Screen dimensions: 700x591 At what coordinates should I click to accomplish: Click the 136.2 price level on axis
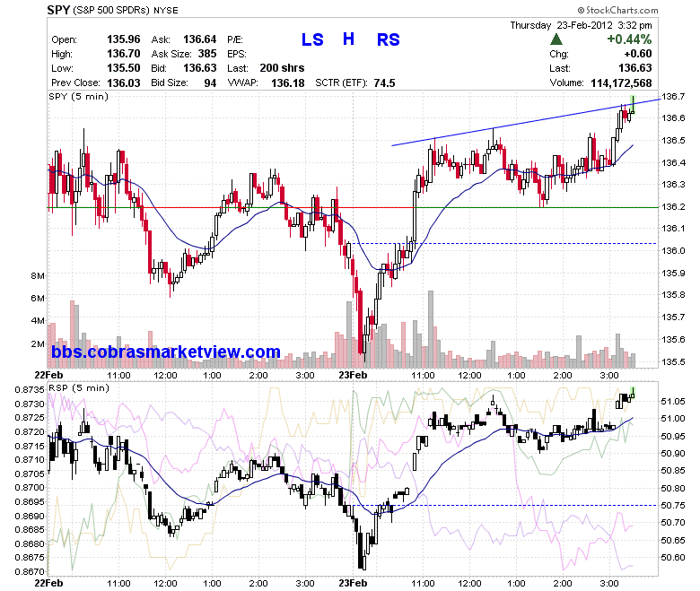(673, 207)
